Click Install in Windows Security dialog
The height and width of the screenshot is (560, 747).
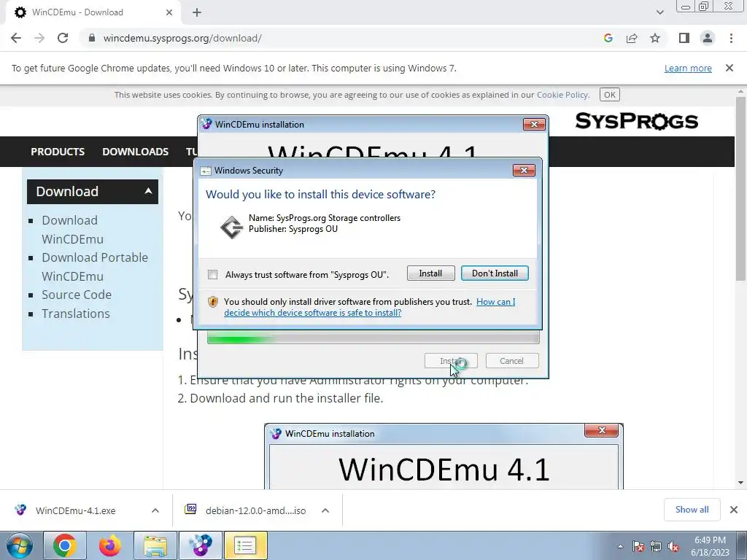(x=430, y=273)
